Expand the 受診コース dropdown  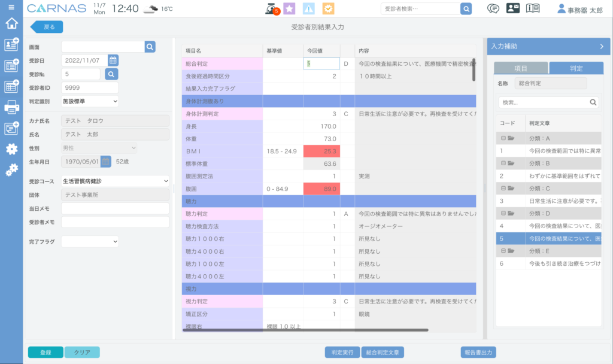pos(115,180)
